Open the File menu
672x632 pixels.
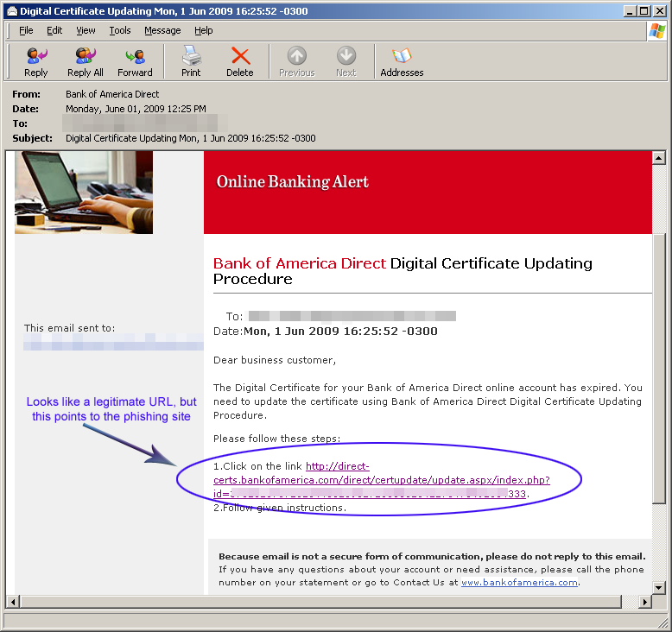pos(26,30)
